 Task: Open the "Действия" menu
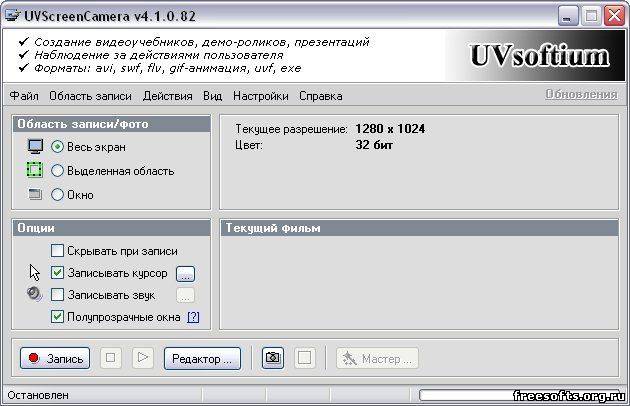coord(168,96)
